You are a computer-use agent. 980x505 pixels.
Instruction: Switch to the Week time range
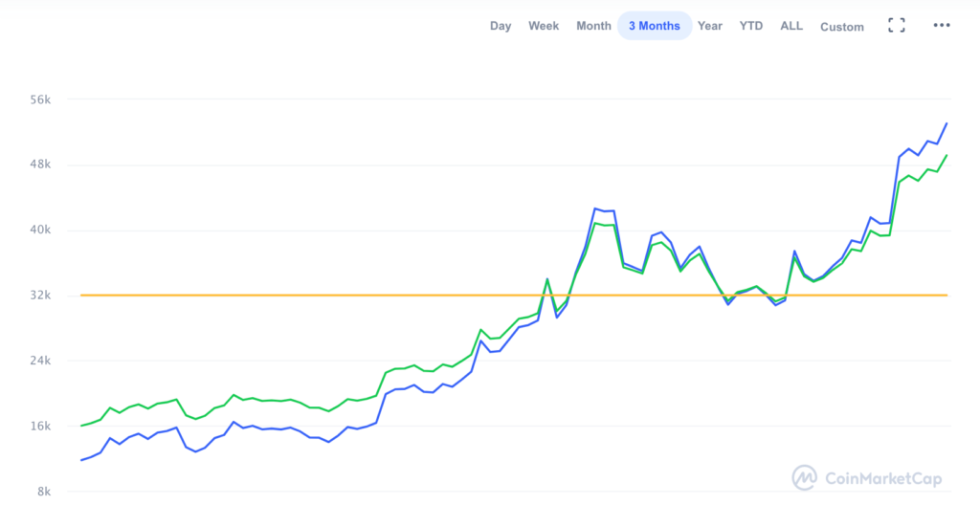click(544, 26)
